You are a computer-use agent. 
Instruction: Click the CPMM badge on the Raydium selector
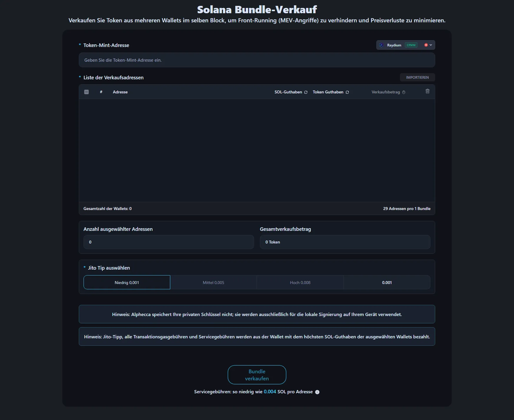(411, 45)
